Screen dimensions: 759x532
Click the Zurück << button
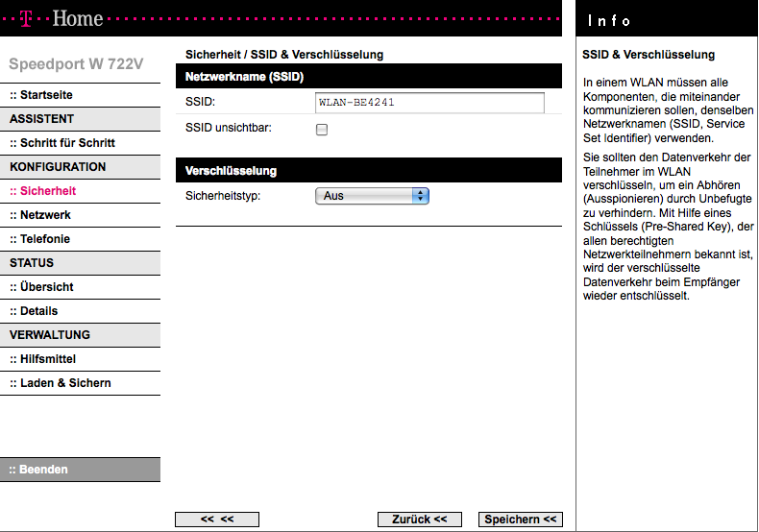click(419, 520)
